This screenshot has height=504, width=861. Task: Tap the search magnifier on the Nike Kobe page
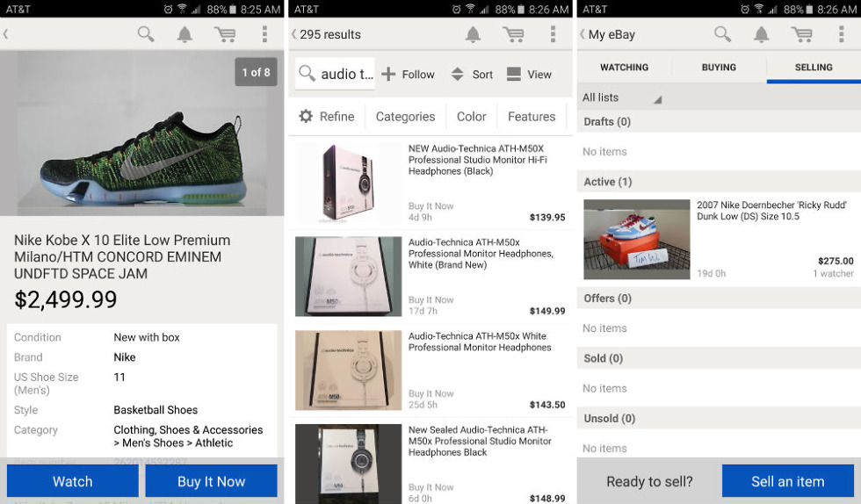pyautogui.click(x=146, y=34)
